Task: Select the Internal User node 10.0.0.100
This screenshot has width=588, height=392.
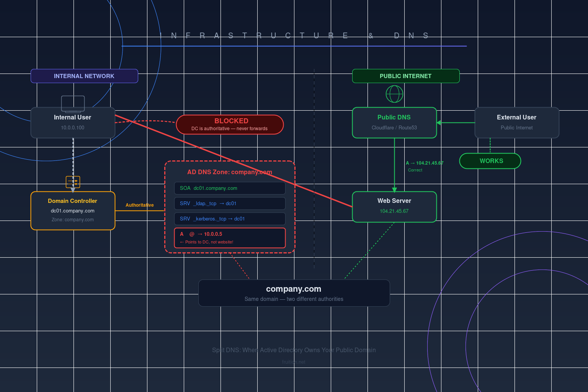Action: pyautogui.click(x=73, y=122)
